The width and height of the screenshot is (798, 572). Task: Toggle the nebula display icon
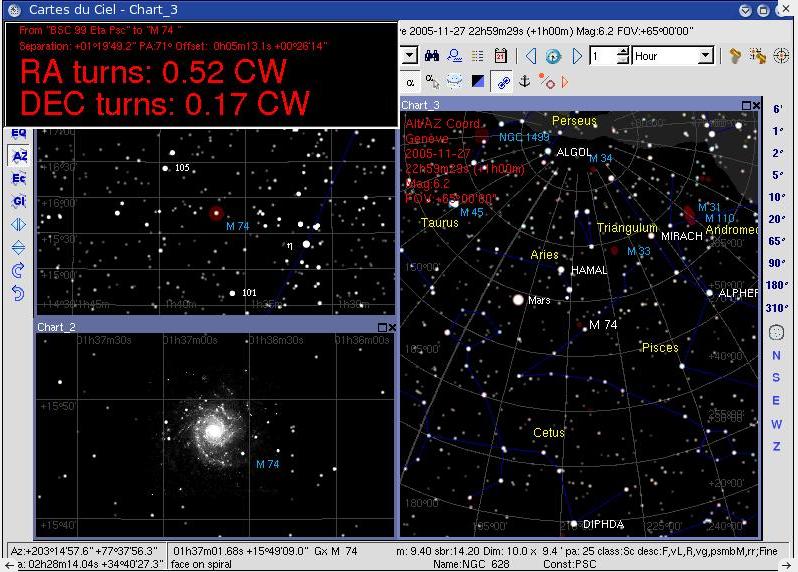click(454, 81)
